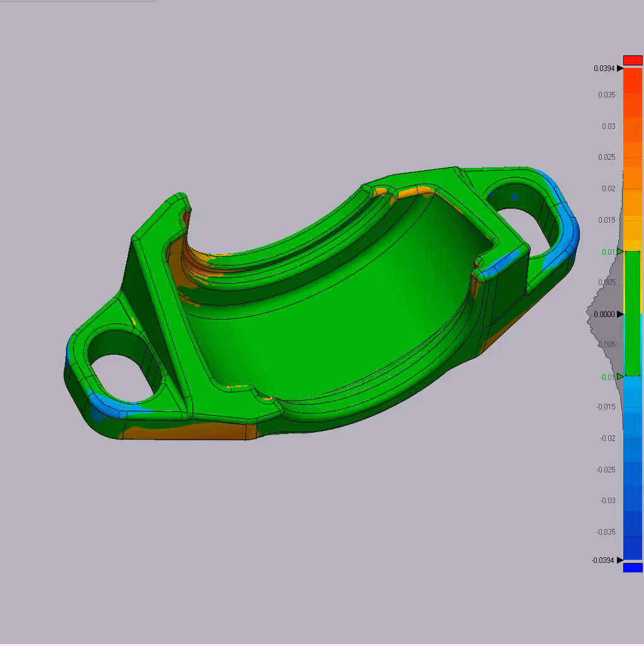
Task: Click the -0.015 scale label
Action: coord(606,406)
